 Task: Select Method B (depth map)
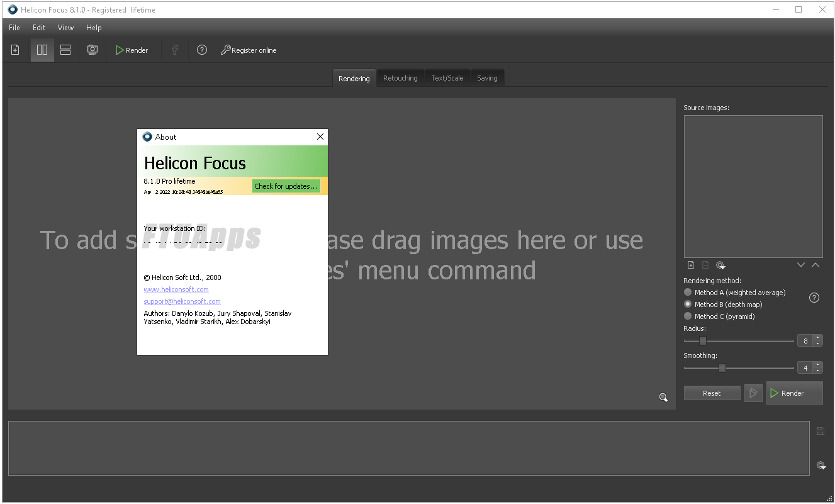(723, 305)
